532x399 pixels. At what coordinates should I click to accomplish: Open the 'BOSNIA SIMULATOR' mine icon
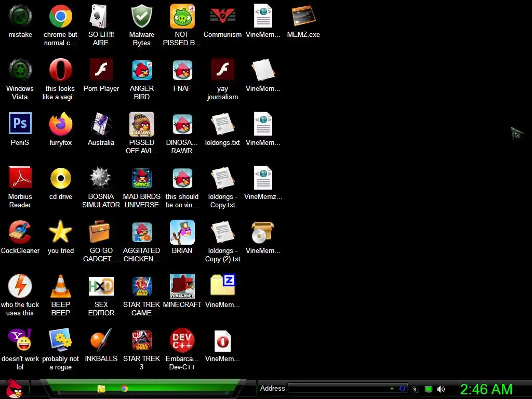tap(100, 178)
